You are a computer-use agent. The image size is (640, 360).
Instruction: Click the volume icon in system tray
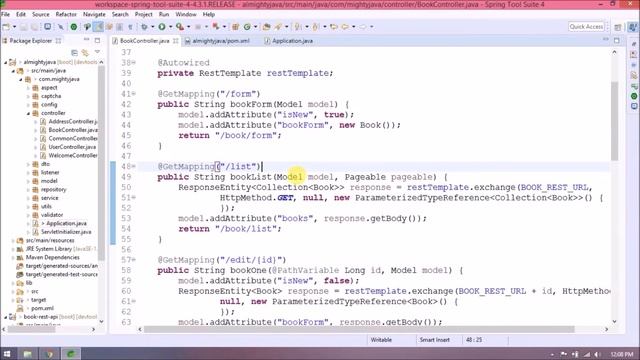(597, 354)
